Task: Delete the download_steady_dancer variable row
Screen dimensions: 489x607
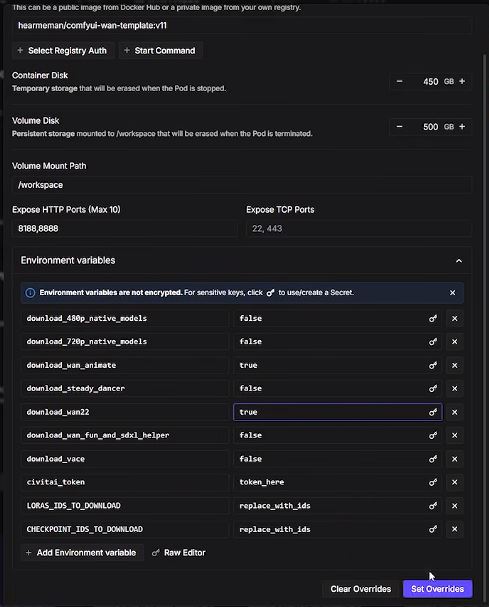Action: pyautogui.click(x=455, y=388)
